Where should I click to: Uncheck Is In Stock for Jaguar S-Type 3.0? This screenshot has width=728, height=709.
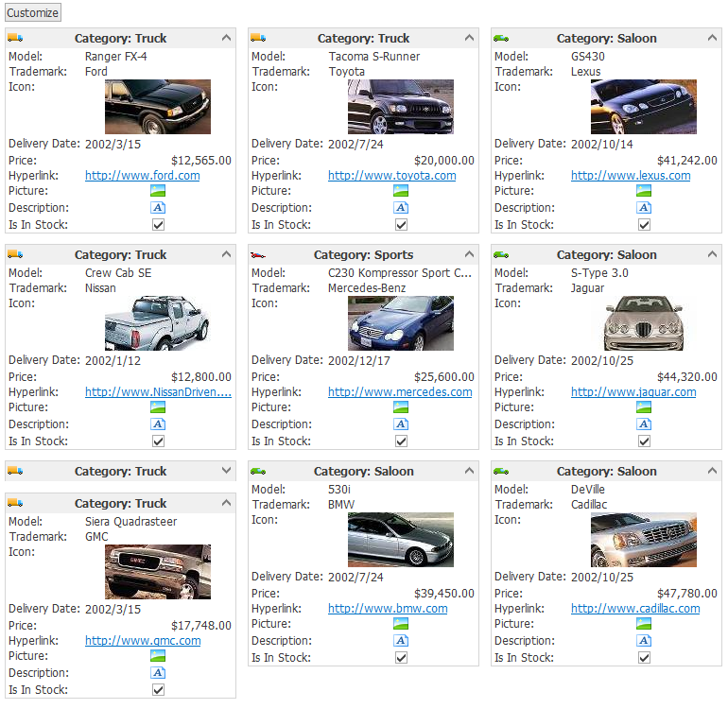pos(644,441)
